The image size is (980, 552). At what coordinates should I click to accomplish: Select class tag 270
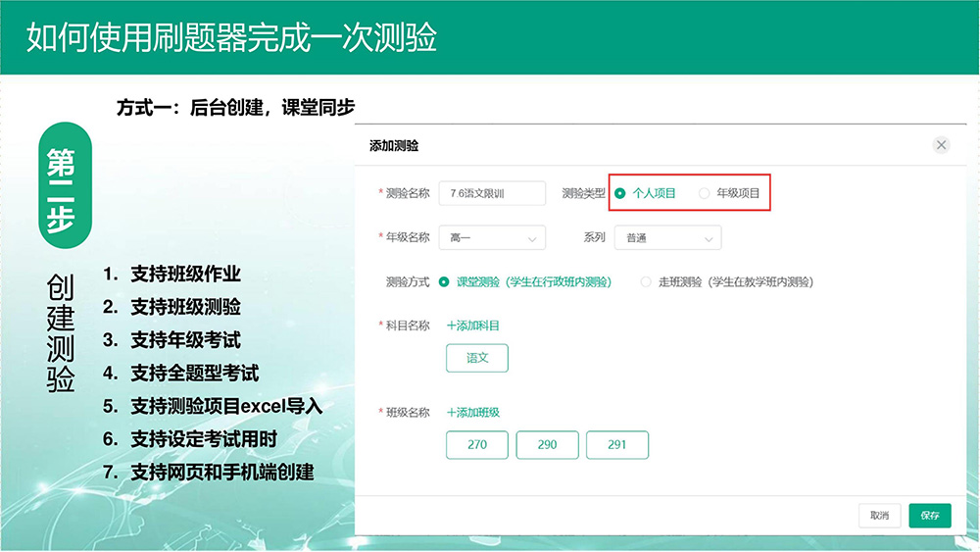click(x=477, y=444)
